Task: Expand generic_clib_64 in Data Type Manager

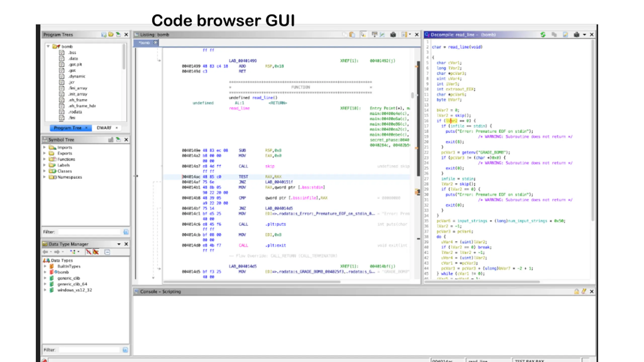Action: 45,284
